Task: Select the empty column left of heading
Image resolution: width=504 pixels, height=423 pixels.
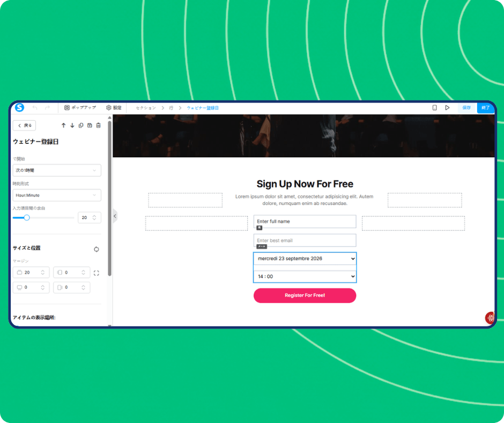Action: 185,200
